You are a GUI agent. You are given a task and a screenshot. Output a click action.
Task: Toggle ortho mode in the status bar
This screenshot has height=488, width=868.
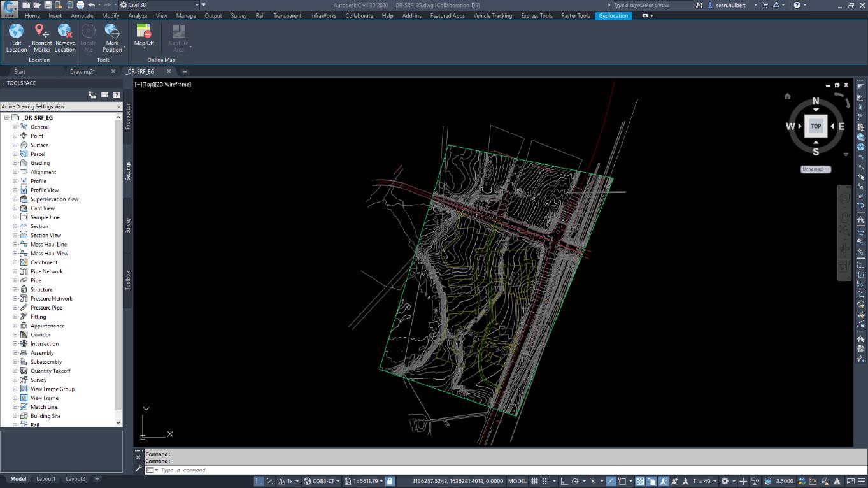(564, 481)
